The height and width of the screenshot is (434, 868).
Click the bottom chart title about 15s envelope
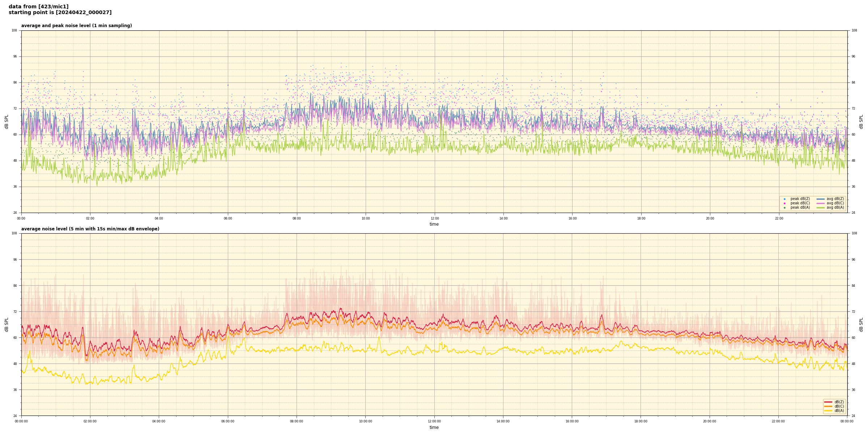(x=90, y=229)
